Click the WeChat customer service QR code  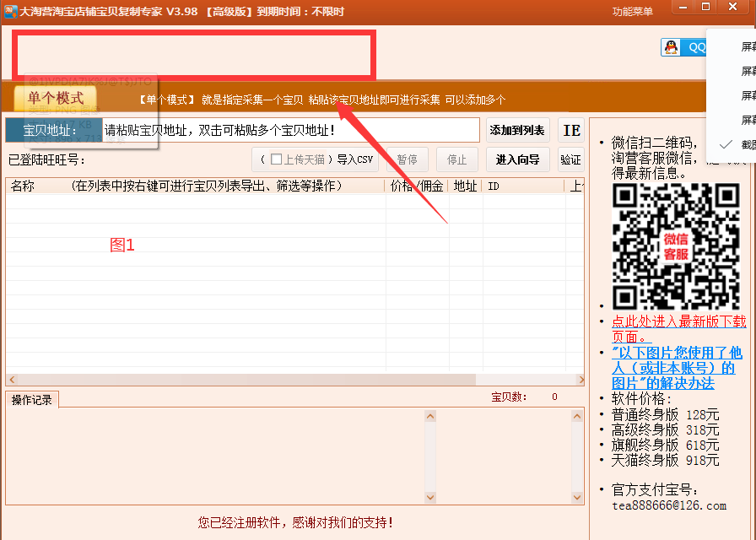[x=676, y=246]
